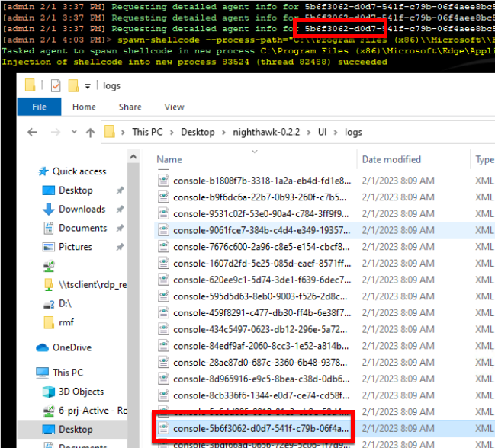Screen dimensions: 495x448
Task: Open the File ribbon tab
Action: (40, 107)
